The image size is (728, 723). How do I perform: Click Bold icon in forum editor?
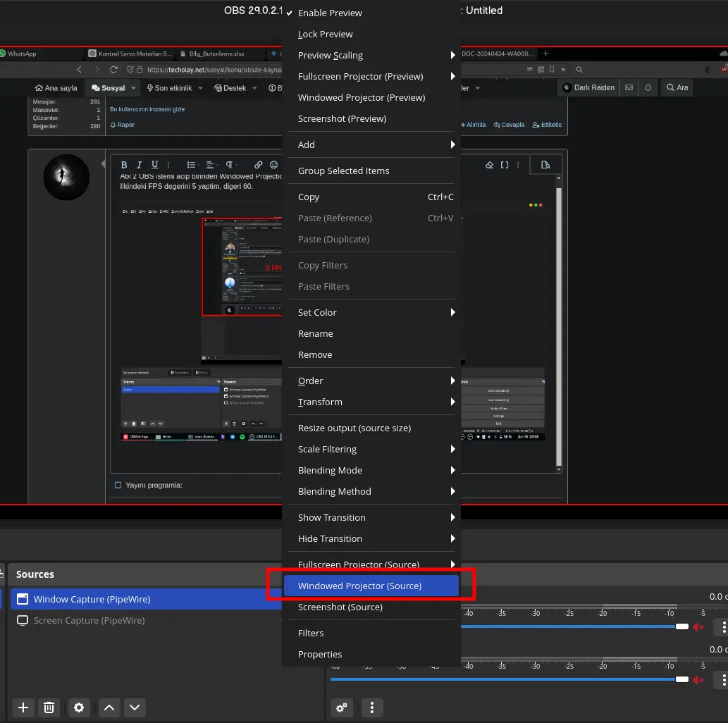pos(124,165)
